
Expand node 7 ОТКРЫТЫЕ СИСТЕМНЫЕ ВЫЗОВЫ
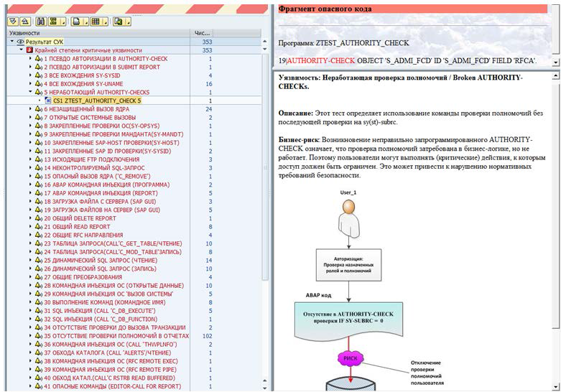tap(30, 117)
